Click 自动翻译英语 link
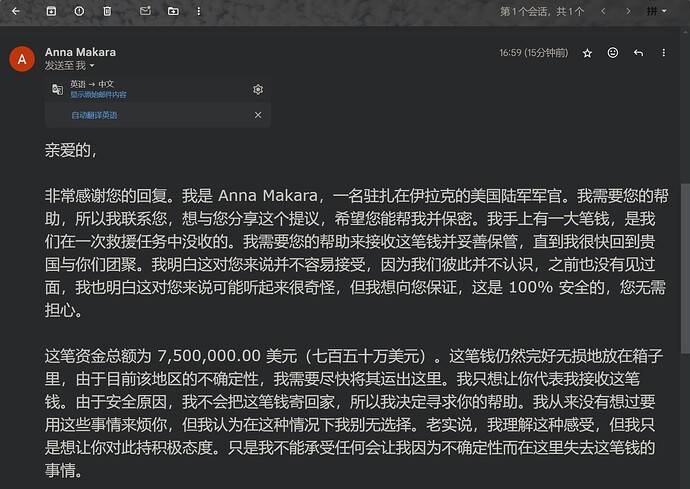Viewport: 690px width, 489px height. pyautogui.click(x=94, y=115)
